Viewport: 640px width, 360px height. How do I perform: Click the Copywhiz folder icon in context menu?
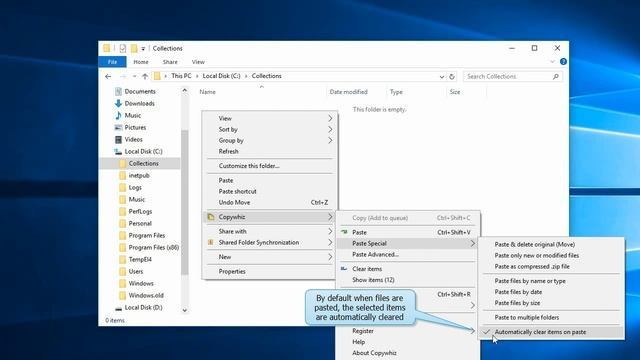211,217
